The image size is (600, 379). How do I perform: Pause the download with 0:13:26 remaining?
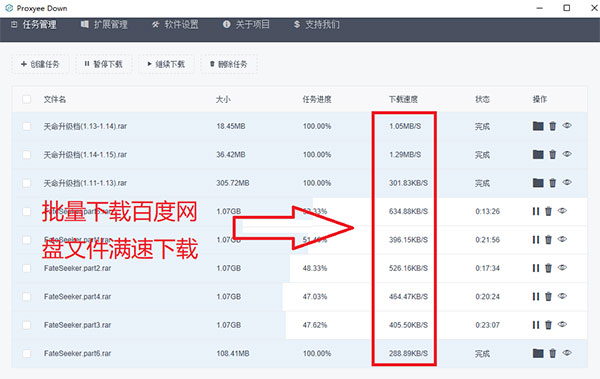click(x=536, y=211)
